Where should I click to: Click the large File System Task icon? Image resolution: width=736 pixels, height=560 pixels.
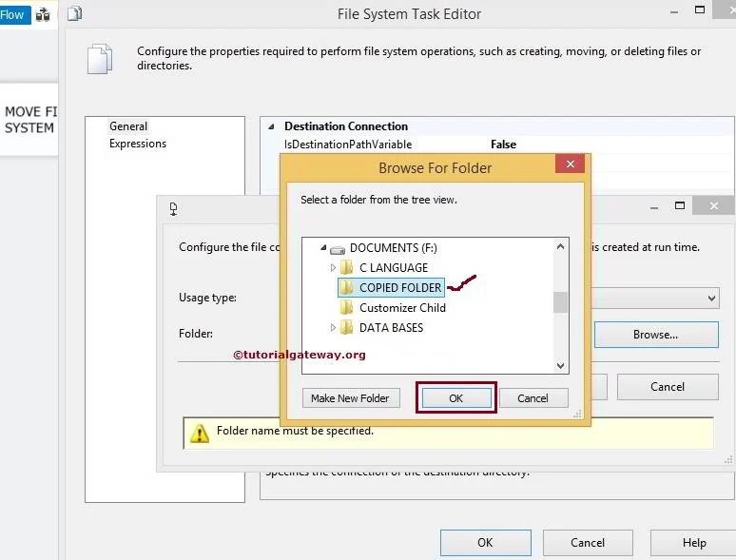coord(100,59)
